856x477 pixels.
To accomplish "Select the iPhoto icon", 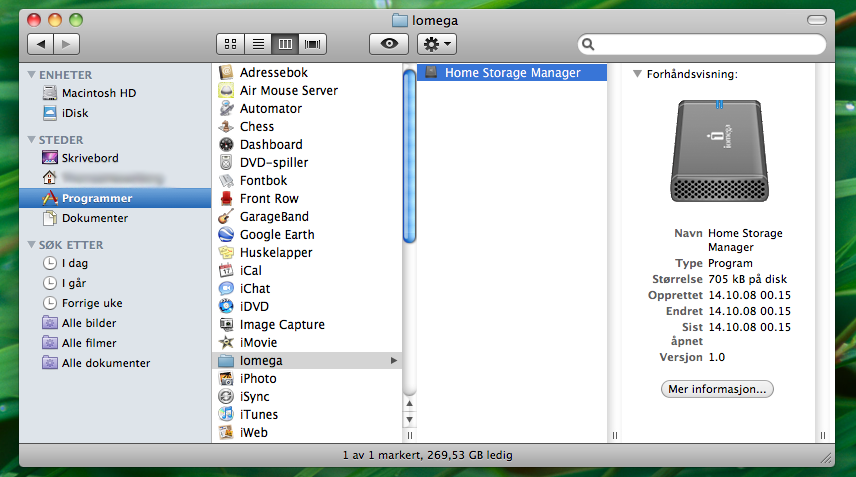I will coord(226,378).
